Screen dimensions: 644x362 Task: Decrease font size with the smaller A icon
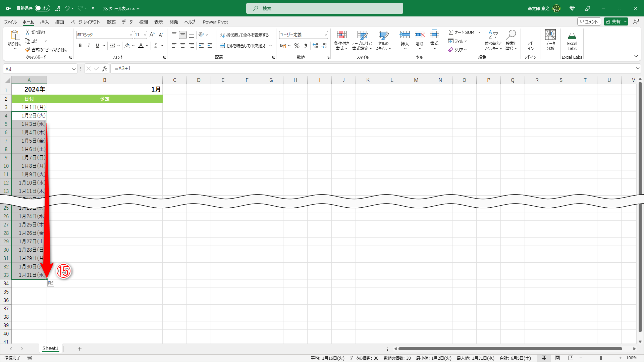point(161,35)
